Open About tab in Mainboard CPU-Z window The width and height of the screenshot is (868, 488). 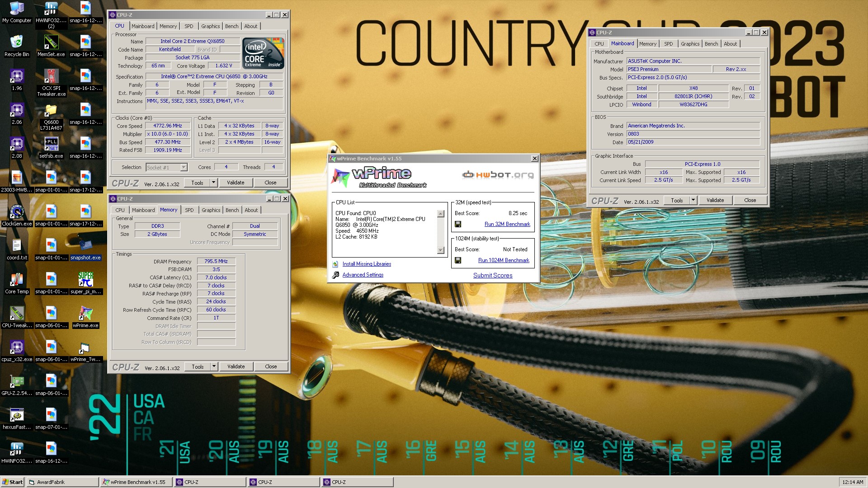(x=730, y=44)
